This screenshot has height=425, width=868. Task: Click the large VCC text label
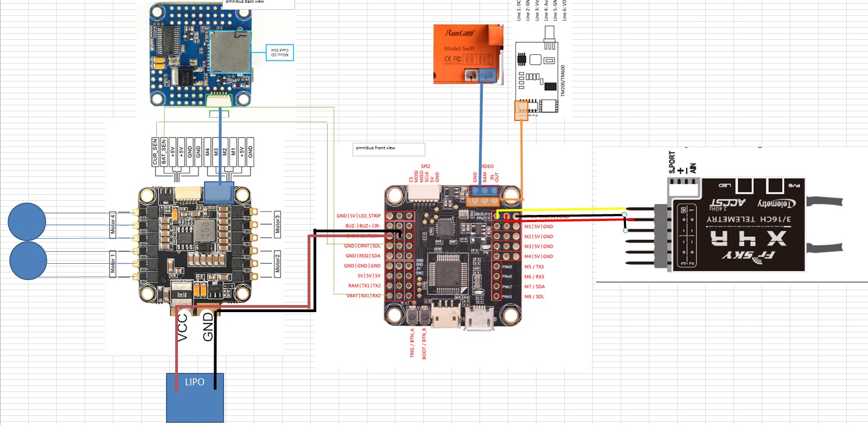coord(182,328)
